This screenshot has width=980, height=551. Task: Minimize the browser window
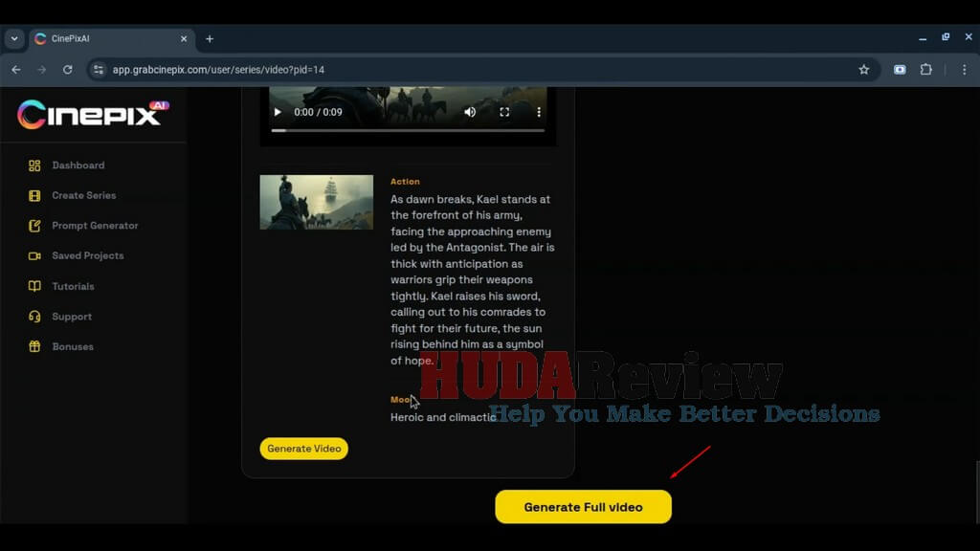point(923,38)
